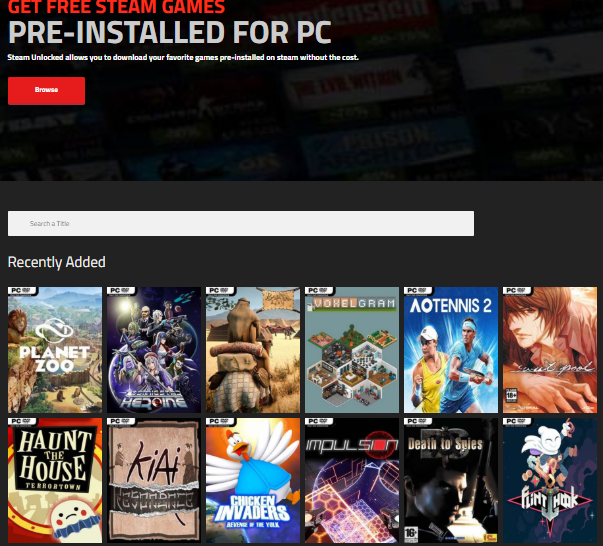This screenshot has height=546, width=603.
Task: Open the Cosmic Star Heroine cover
Action: click(x=154, y=350)
